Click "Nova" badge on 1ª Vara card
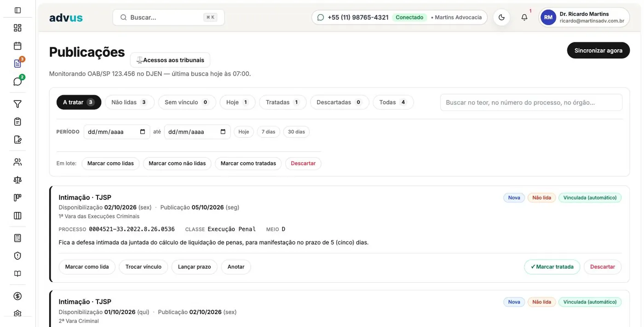The width and height of the screenshot is (644, 327). [514, 198]
